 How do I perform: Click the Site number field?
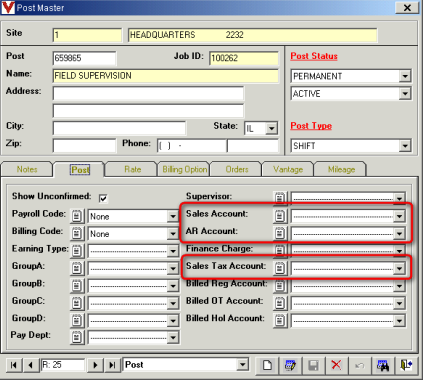click(87, 35)
